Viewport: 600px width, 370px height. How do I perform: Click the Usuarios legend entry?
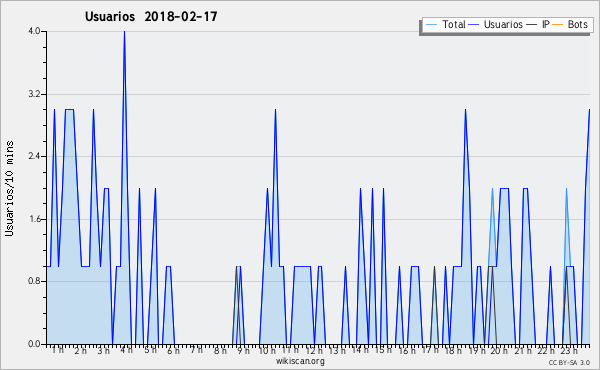495,24
